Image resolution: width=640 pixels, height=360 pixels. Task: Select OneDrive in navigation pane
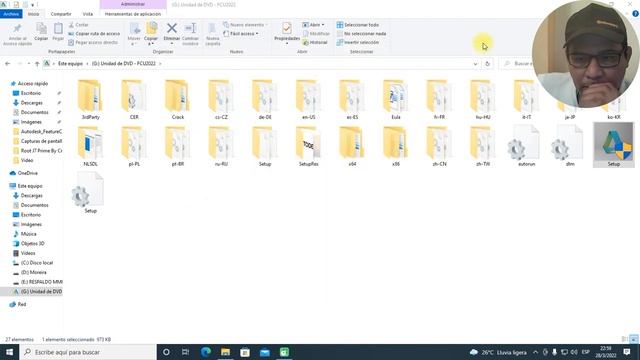[27, 173]
